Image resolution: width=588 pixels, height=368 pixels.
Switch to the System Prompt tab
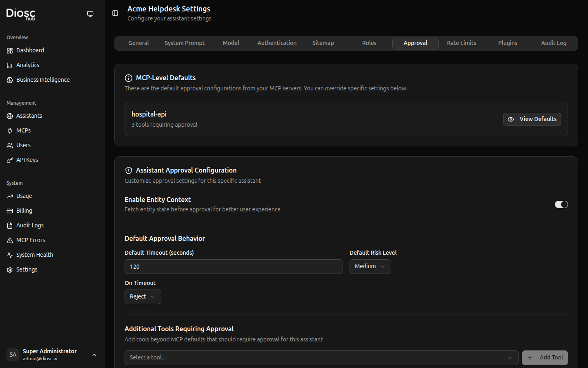185,43
